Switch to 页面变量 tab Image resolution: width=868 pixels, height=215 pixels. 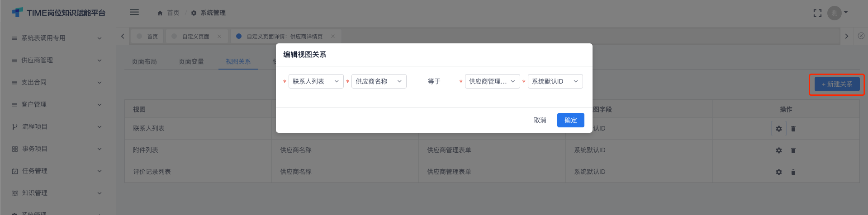(191, 61)
